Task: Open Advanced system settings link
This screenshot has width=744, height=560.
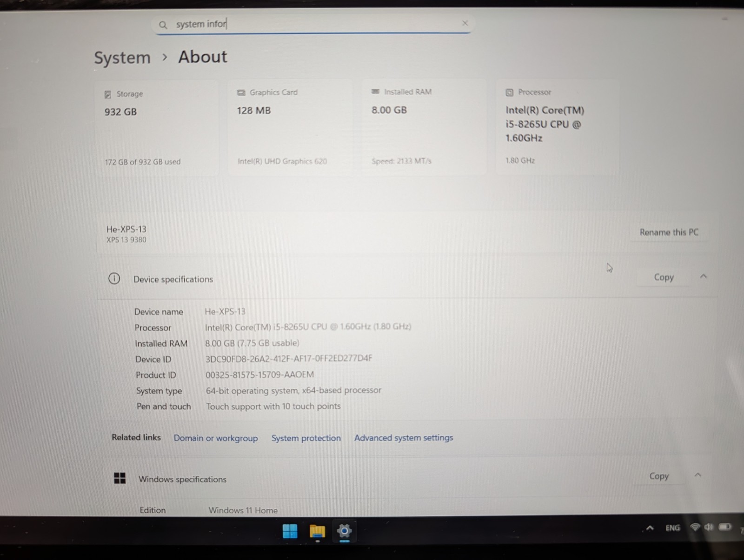Action: (404, 438)
